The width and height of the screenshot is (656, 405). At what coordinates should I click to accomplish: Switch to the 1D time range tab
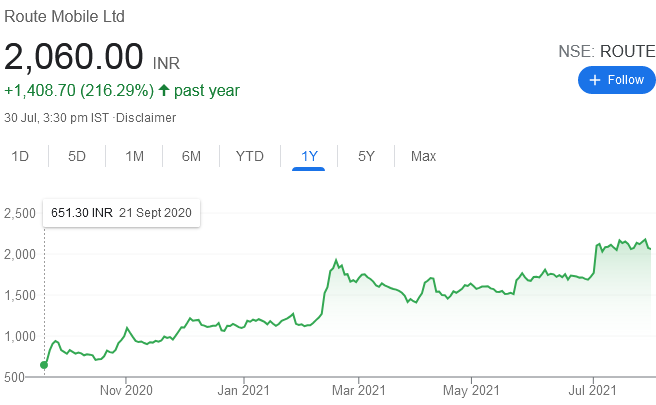20,156
